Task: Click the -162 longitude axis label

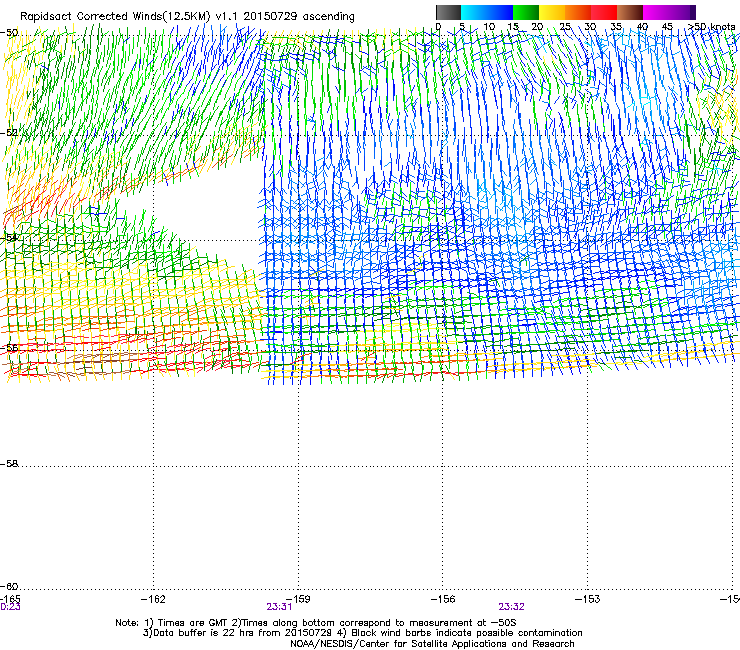Action: point(153,599)
